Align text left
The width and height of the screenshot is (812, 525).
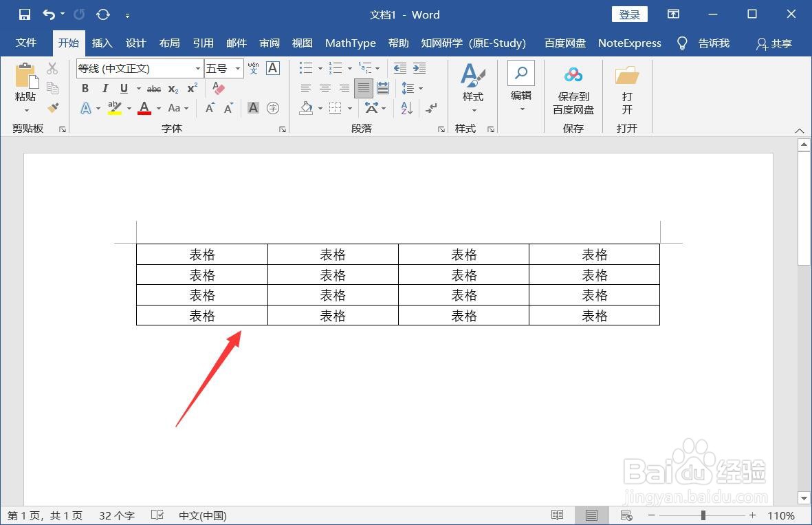click(x=306, y=88)
